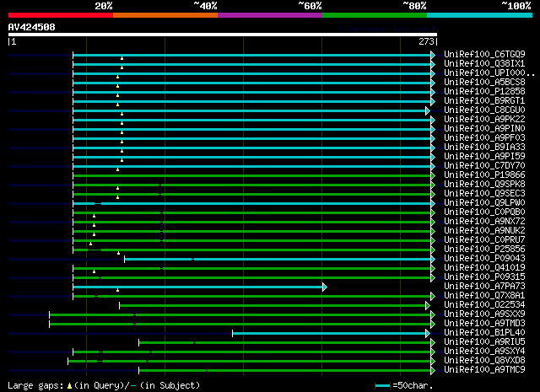This screenshot has height=392, width=540.
Task: Select label UniRef100_Q9SEC3
Action: coord(484,194)
